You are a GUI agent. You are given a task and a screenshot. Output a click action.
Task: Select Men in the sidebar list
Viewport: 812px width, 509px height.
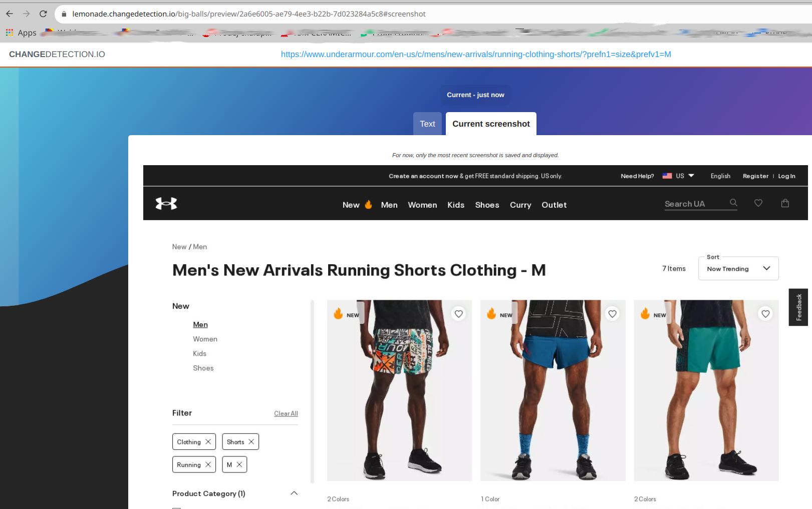[200, 325]
